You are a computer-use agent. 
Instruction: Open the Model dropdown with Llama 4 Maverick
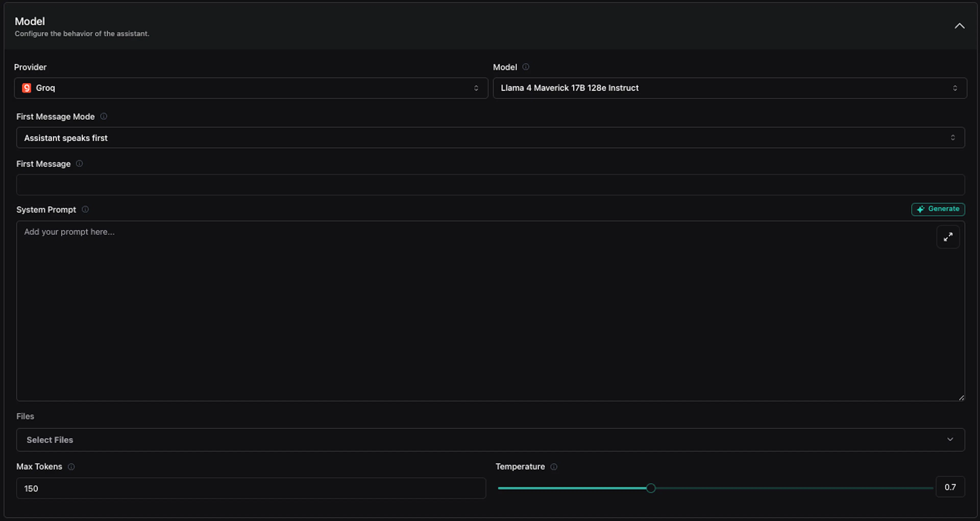coord(730,88)
